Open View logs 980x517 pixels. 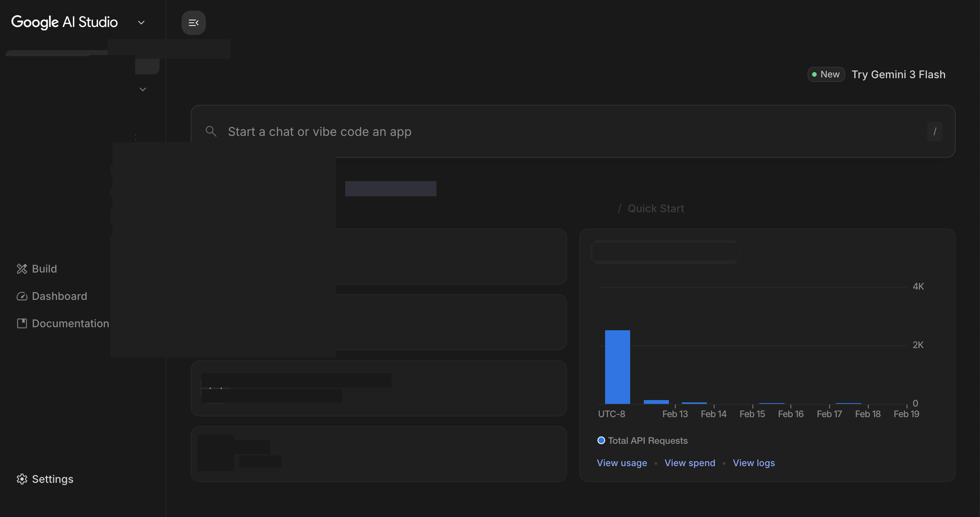(754, 463)
